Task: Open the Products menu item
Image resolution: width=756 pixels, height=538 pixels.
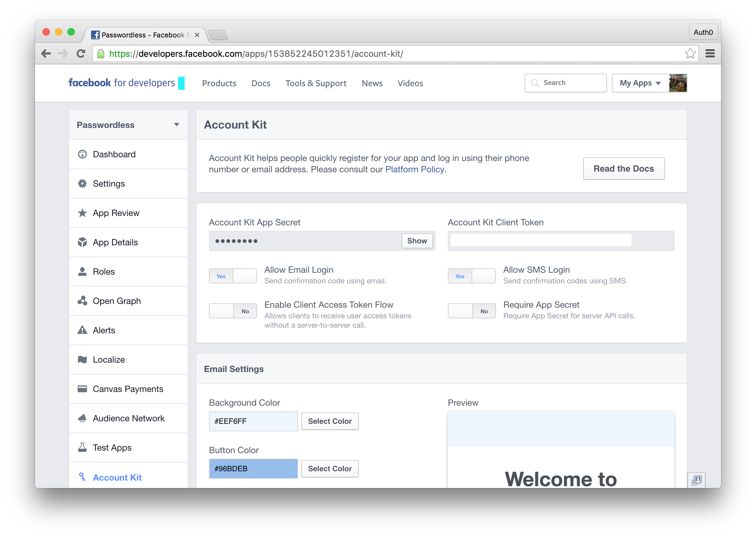Action: click(x=219, y=83)
